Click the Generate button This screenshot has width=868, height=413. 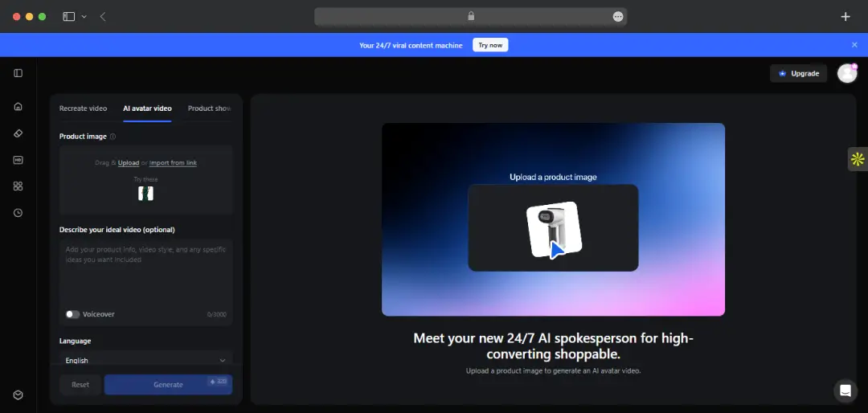click(168, 385)
